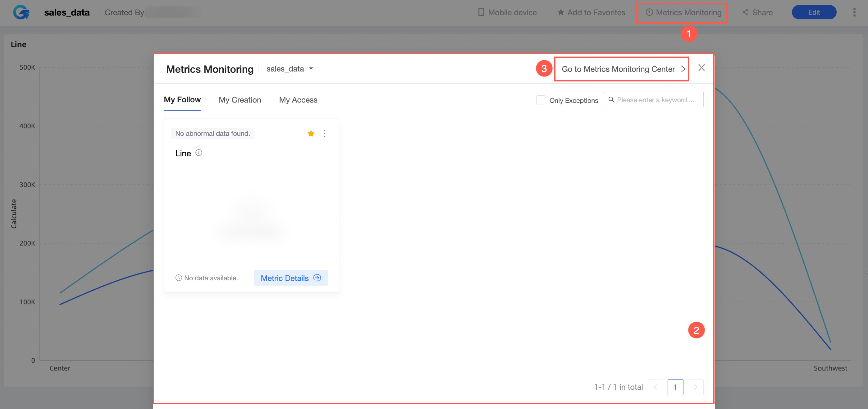868x409 pixels.
Task: Click the Quick BI logo icon
Action: point(21,12)
